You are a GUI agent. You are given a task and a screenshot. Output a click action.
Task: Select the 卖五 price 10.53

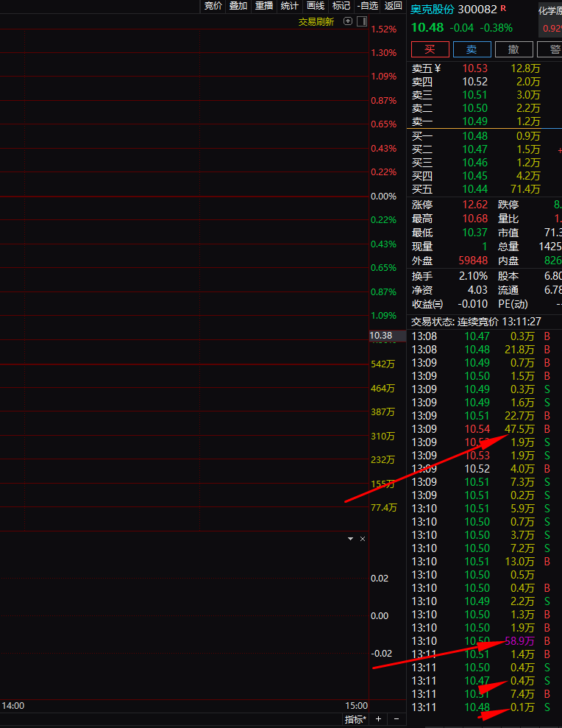coord(474,68)
